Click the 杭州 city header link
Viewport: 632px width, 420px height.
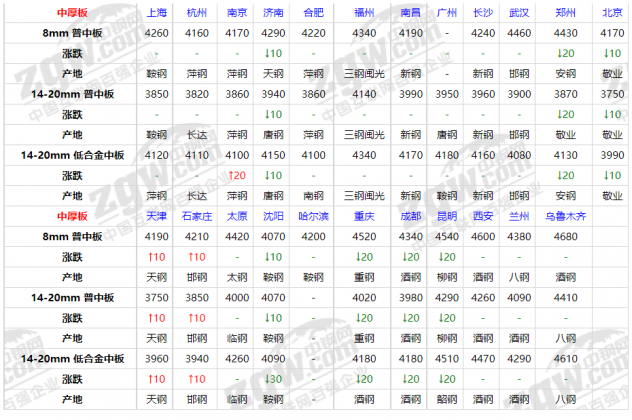(198, 13)
